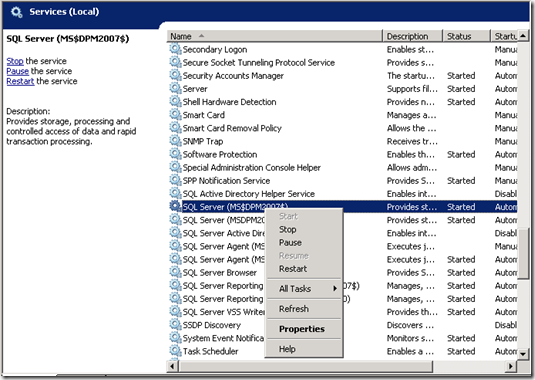This screenshot has height=380, width=535.
Task: Click the scroll down arrow of service list
Action: [523, 354]
